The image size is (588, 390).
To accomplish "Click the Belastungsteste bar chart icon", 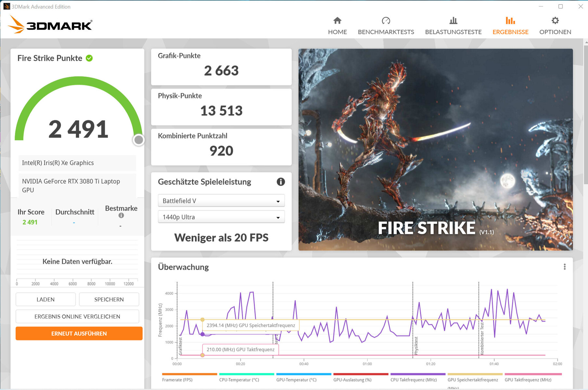I will [453, 21].
